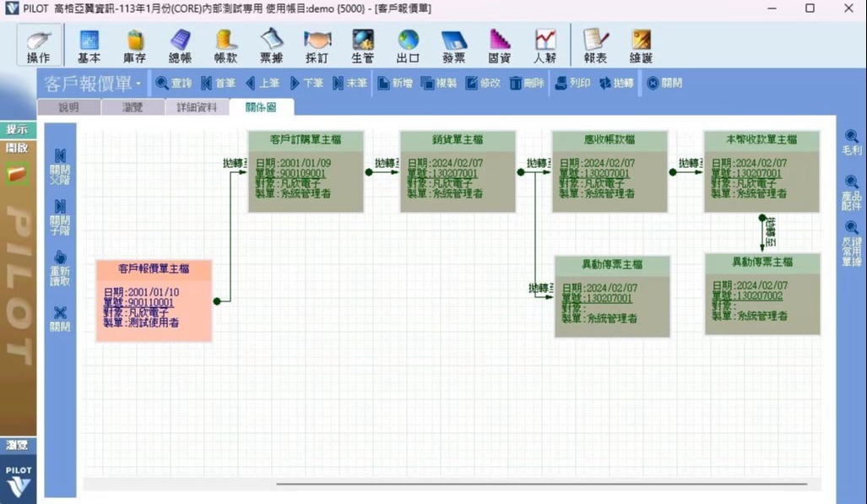Switch to the 瀏覽 tab

133,108
